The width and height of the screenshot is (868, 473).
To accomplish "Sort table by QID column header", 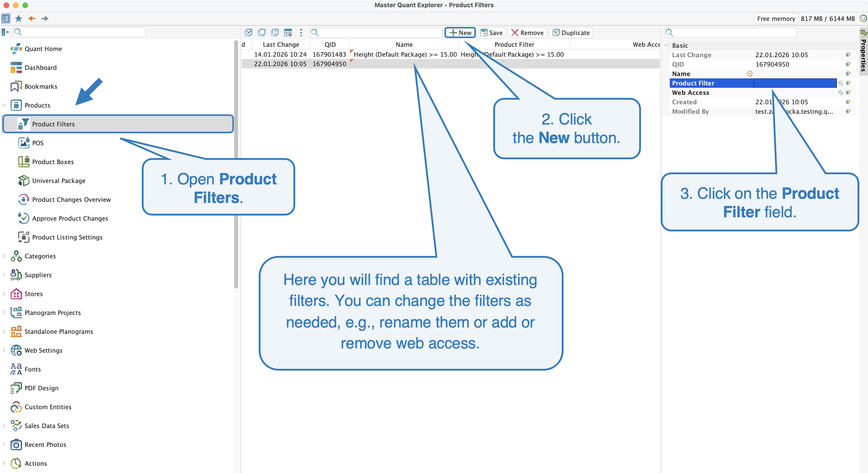I will [x=330, y=45].
